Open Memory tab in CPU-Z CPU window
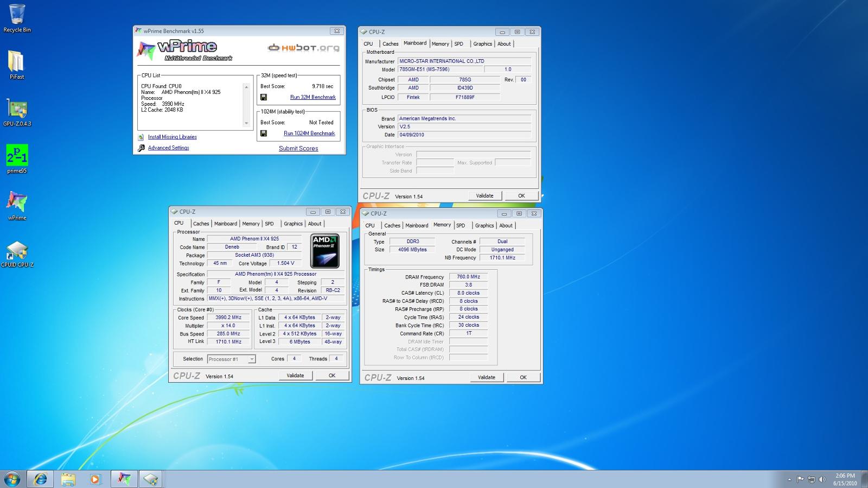The height and width of the screenshot is (488, 868). 251,224
